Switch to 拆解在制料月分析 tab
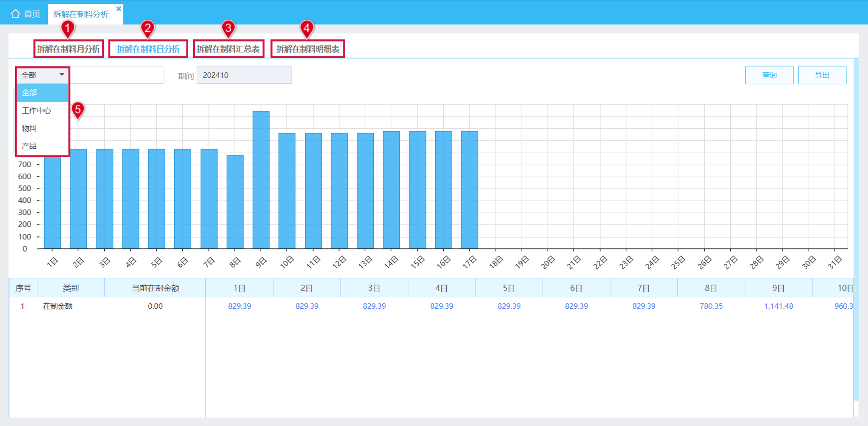The width and height of the screenshot is (868, 426). [69, 49]
